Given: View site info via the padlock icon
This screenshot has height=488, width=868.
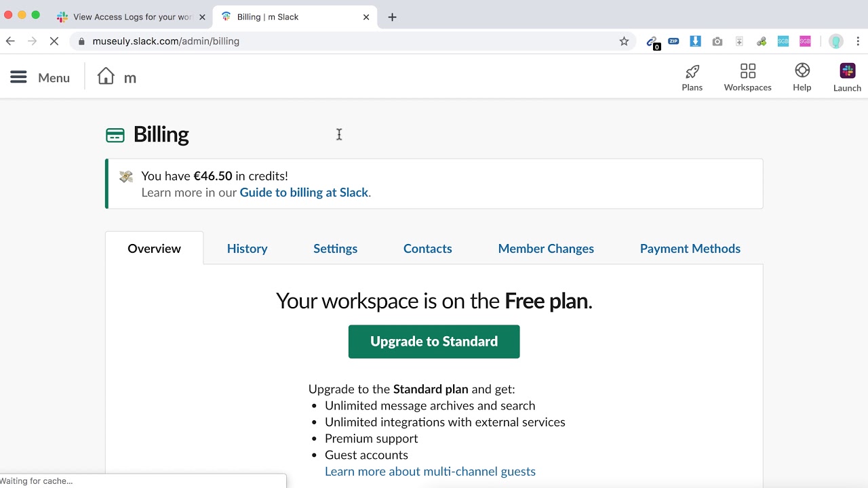Looking at the screenshot, I should [81, 41].
